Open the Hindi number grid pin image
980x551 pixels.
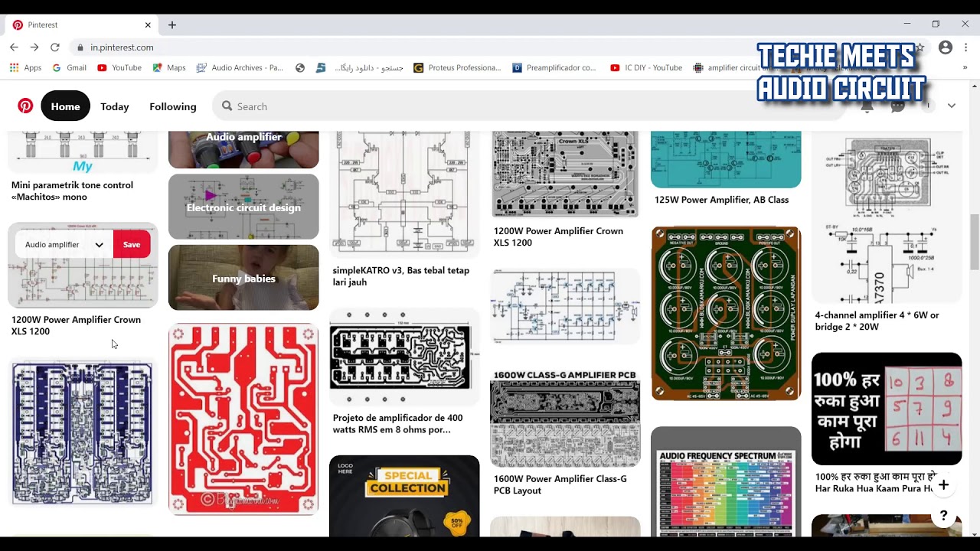coord(887,409)
